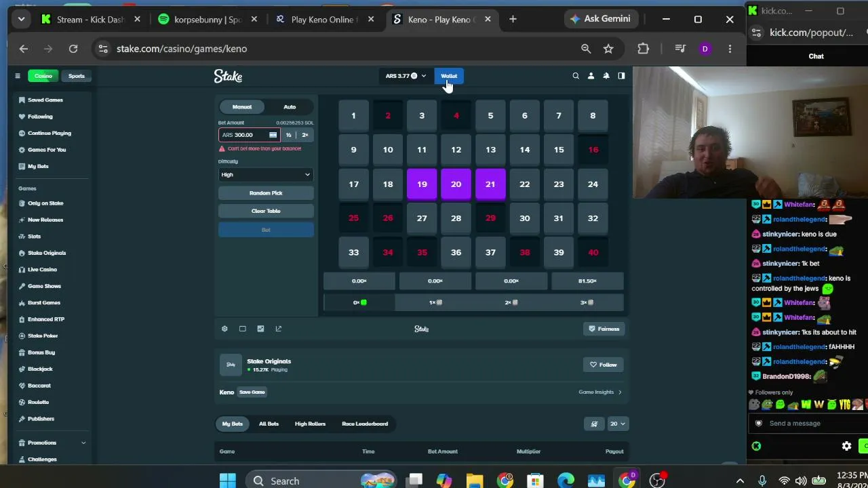Open Chrome three-dot menu
Screen dimensions: 868x488
click(730, 49)
